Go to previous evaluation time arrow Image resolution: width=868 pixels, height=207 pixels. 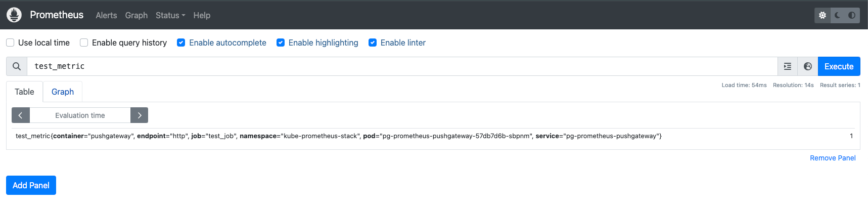(x=21, y=115)
